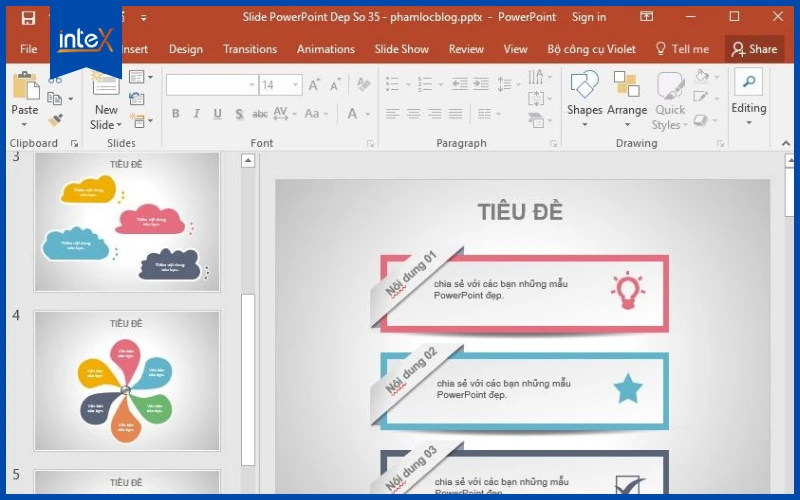Viewport: 800px width, 500px height.
Task: Switch to the Review tab
Action: [466, 49]
